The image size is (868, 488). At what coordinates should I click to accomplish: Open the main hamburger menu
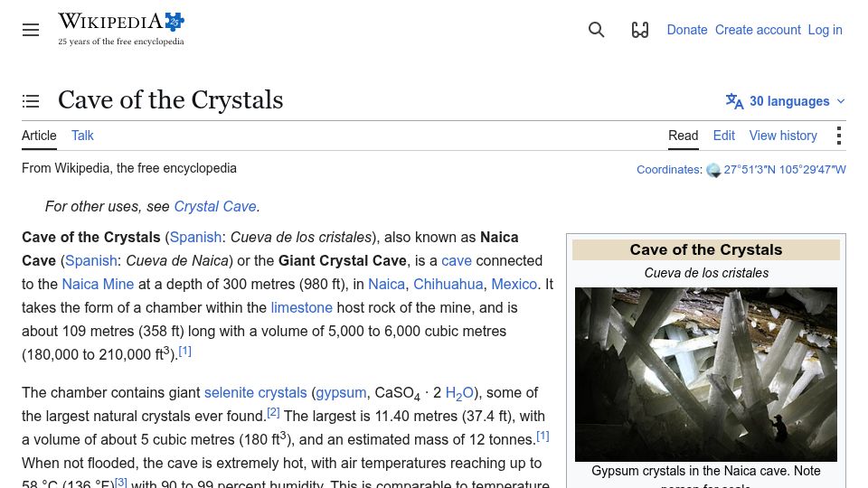click(31, 30)
